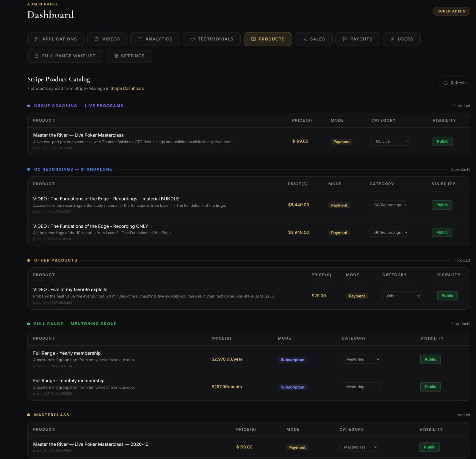The width and height of the screenshot is (476, 459).
Task: Click the Applications tab icon
Action: pos(37,39)
